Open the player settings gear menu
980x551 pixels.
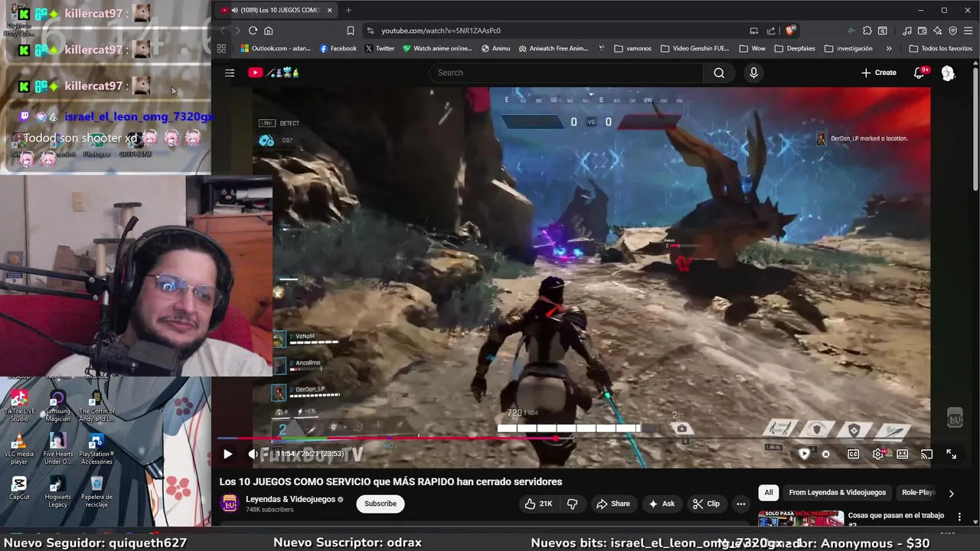tap(877, 454)
